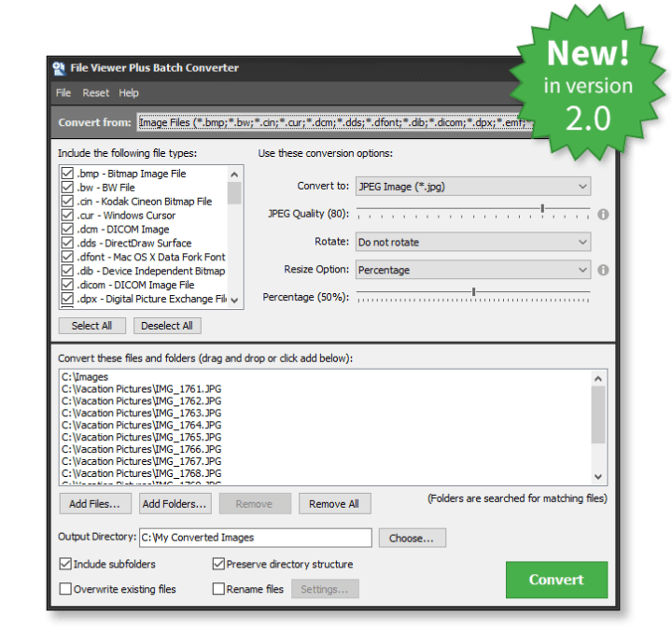Select IMG_1765.JPG in the file list

click(142, 437)
